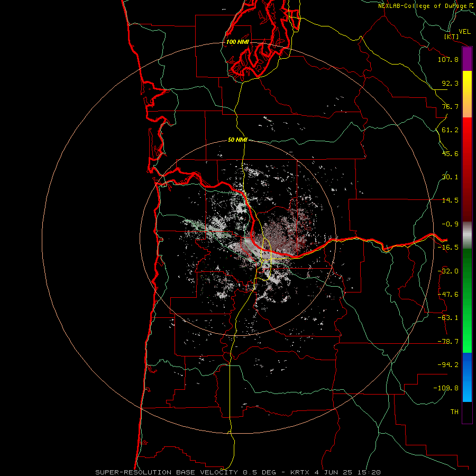476x476 pixels.
Task: Select the -94.2 velocity scale label
Action: click(x=448, y=365)
